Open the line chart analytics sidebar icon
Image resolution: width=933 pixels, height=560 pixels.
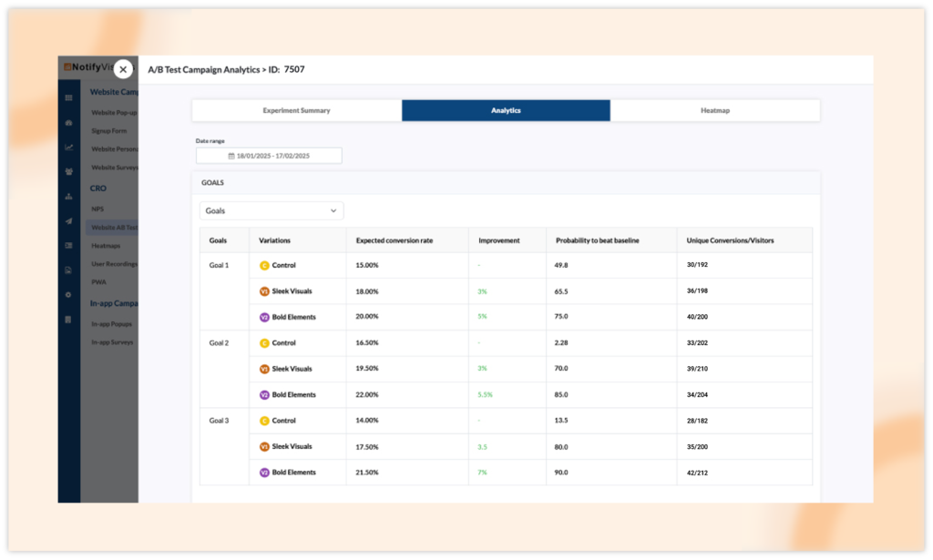point(69,148)
